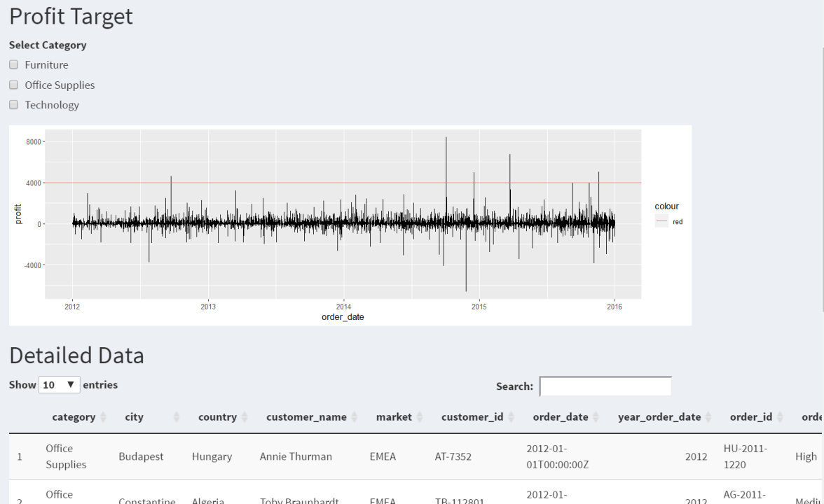
Task: Click the Budapest city cell
Action: [140, 456]
